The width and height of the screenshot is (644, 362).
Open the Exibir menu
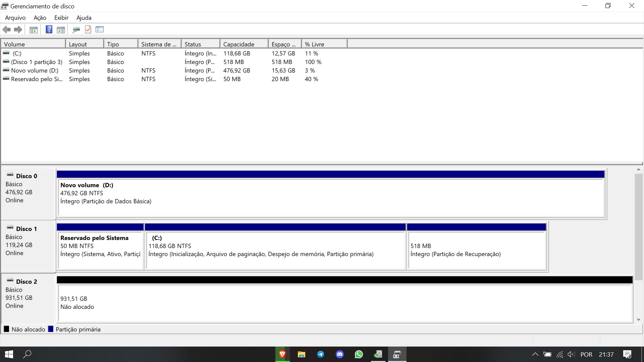pyautogui.click(x=61, y=18)
